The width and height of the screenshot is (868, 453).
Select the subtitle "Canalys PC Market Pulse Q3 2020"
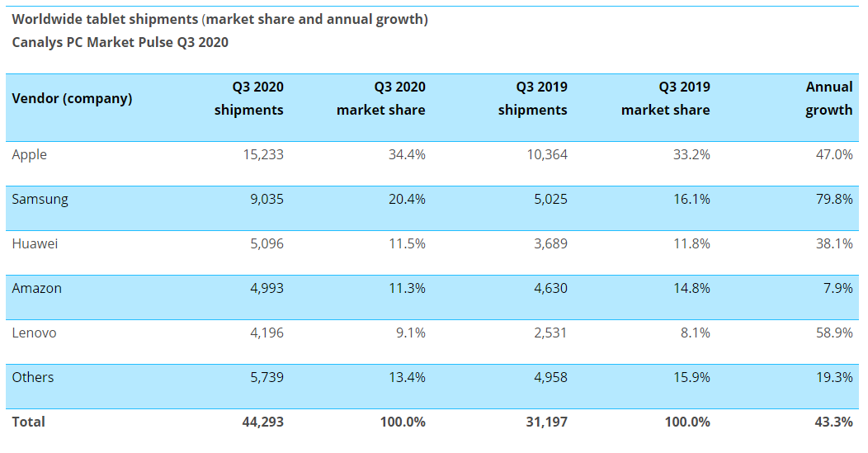(x=120, y=43)
